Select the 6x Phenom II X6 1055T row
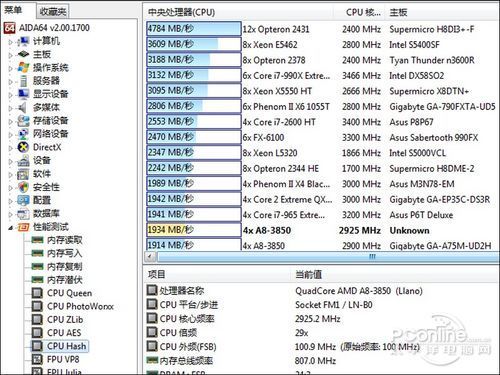Image resolution: width=500 pixels, height=375 pixels. (322, 106)
